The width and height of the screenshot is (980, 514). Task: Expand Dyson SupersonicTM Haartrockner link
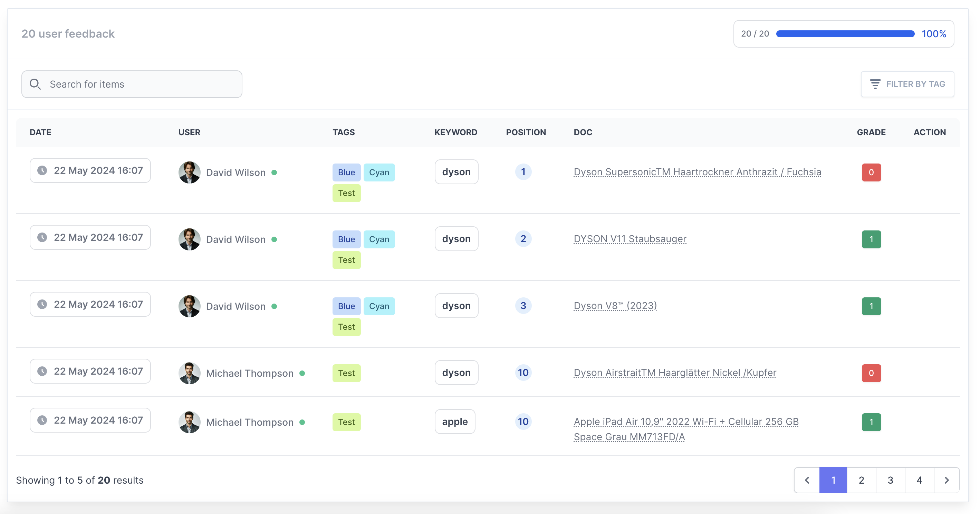click(697, 172)
